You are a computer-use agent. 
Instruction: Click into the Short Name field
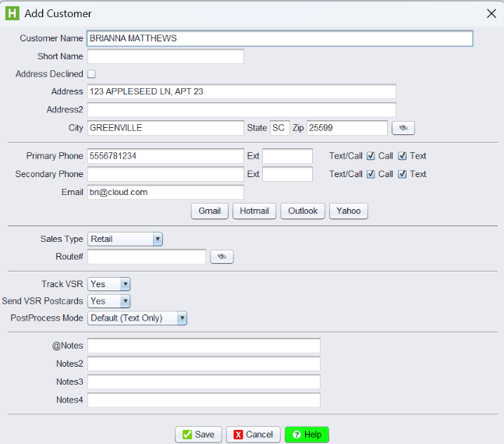pyautogui.click(x=165, y=56)
